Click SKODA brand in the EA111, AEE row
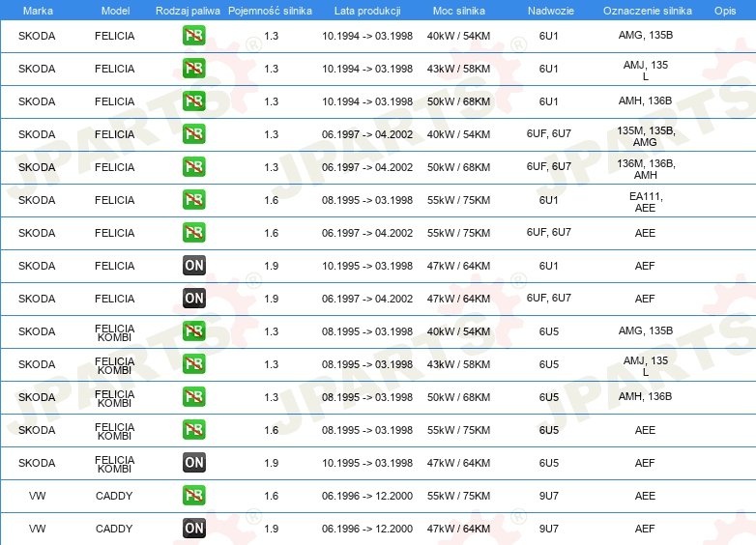This screenshot has height=545, width=756. point(37,200)
